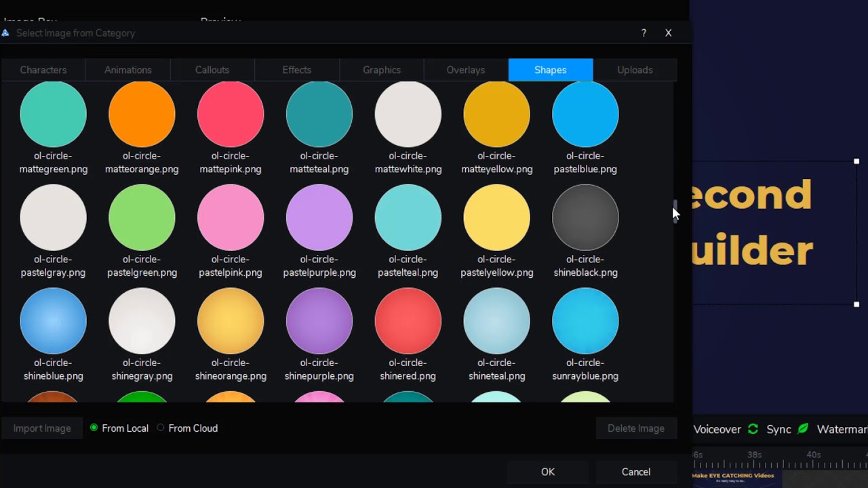Click the green Sync refresh icon
Screen dimensions: 868x488
(x=753, y=429)
